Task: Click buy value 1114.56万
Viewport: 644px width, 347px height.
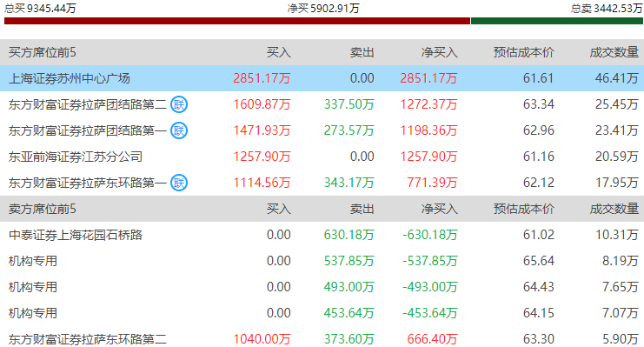Action: tap(262, 183)
